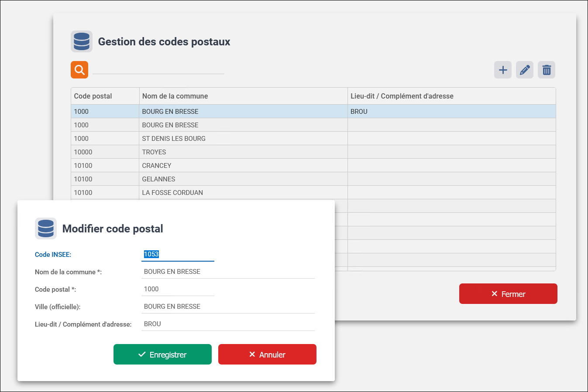
Task: Click the Delete trash icon
Action: click(x=546, y=70)
